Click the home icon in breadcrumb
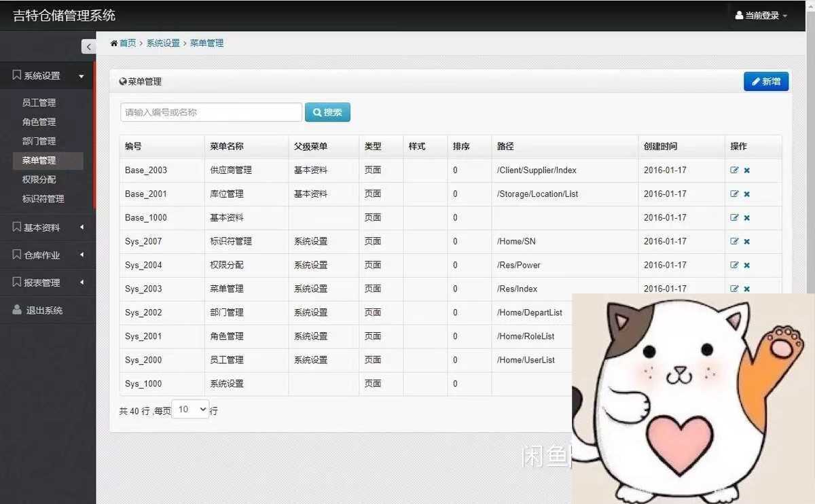This screenshot has width=815, height=504. click(114, 43)
